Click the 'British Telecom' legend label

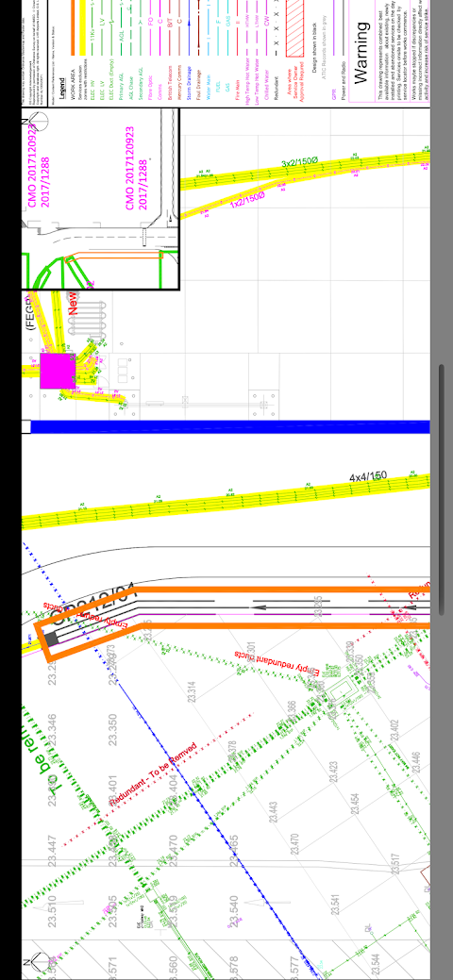tap(170, 81)
